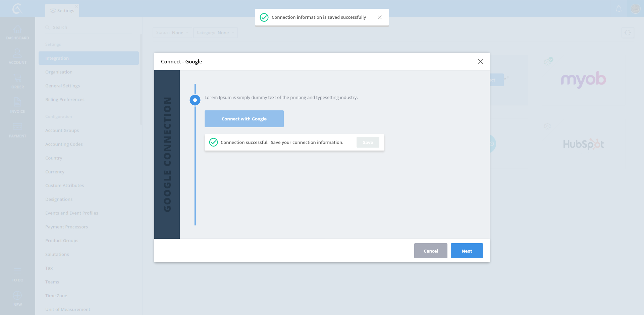
Task: Click the refresh icon at top right
Action: point(628,33)
